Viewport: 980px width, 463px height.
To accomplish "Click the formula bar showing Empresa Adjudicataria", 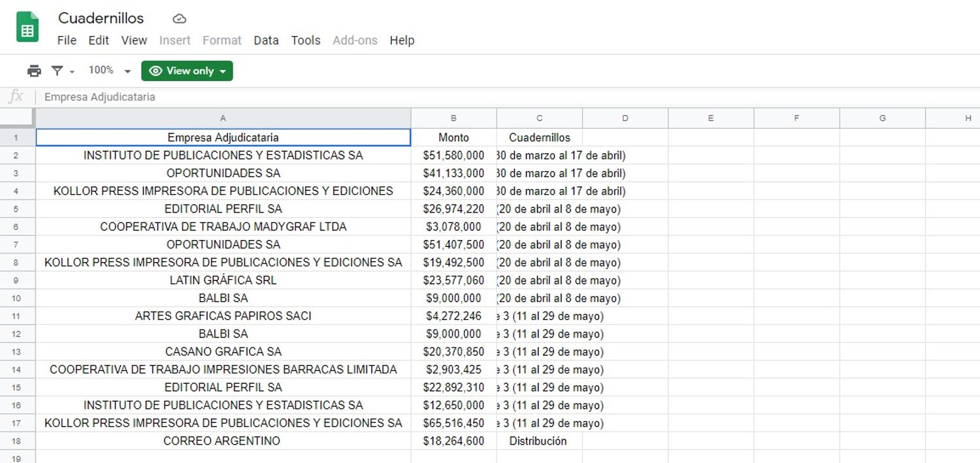I will pyautogui.click(x=508, y=97).
